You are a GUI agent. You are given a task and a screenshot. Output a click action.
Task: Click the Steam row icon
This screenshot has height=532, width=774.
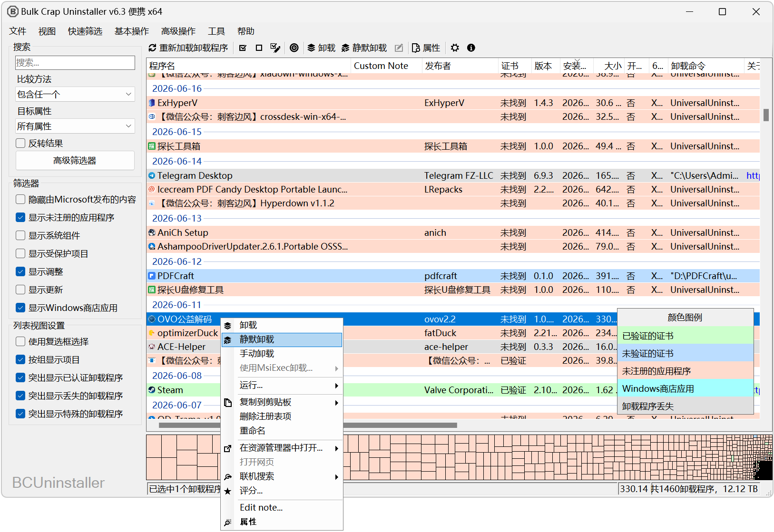(152, 390)
